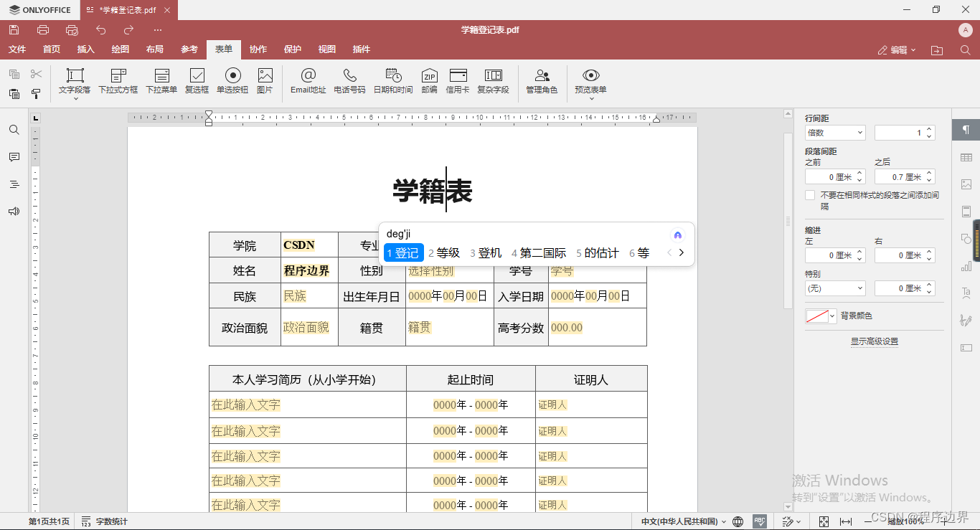Open the 倍数 line spacing dropdown

[835, 133]
